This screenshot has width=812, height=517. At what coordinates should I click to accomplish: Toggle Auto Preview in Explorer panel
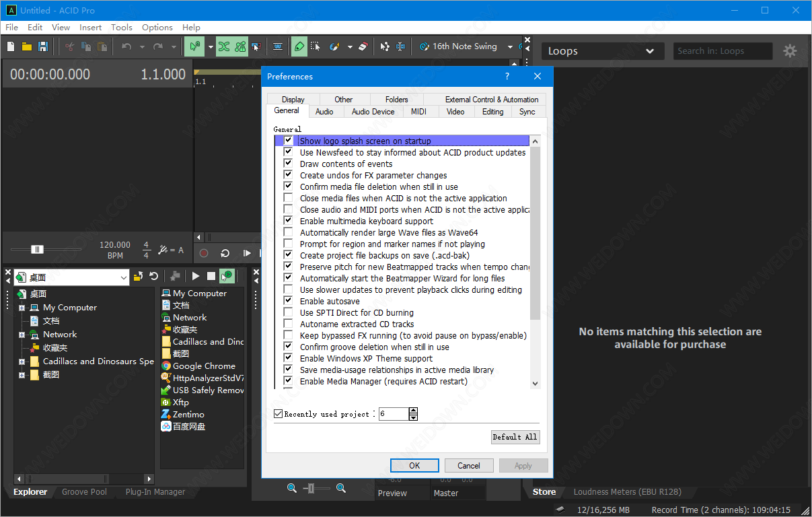click(227, 276)
